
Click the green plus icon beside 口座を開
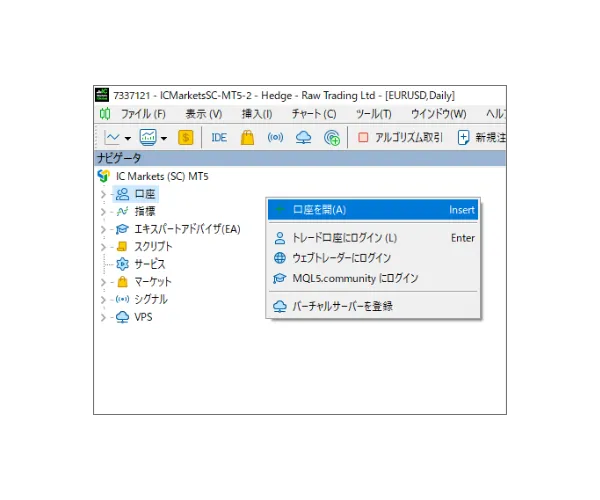click(x=280, y=209)
